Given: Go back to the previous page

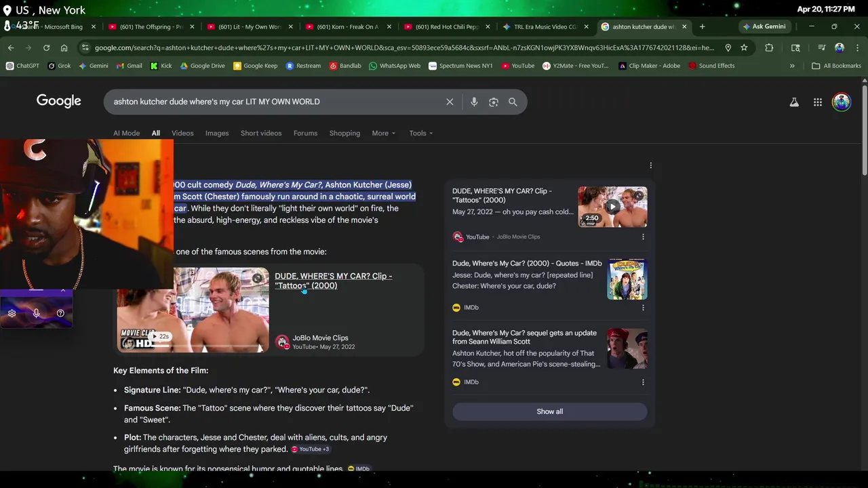Looking at the screenshot, I should pyautogui.click(x=11, y=47).
